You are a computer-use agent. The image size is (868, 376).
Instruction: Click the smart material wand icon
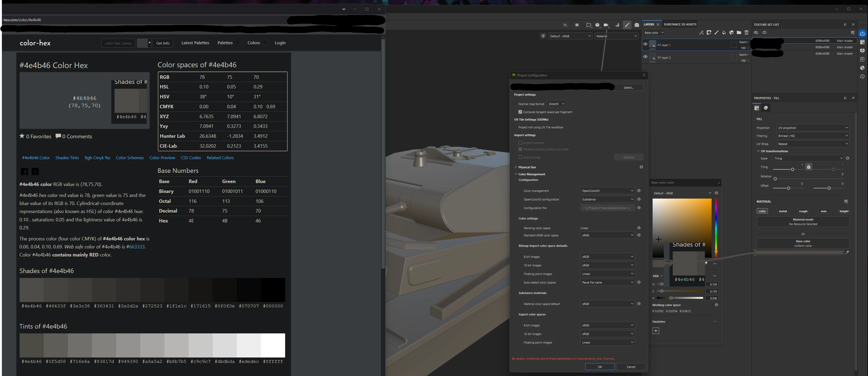[x=701, y=33]
